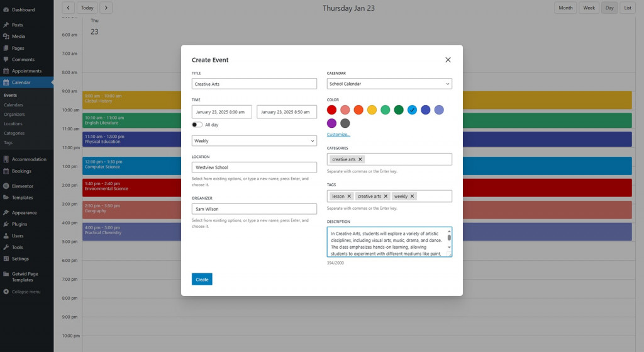This screenshot has height=352, width=644.
Task: Click the Settings icon in sidebar
Action: click(6, 259)
